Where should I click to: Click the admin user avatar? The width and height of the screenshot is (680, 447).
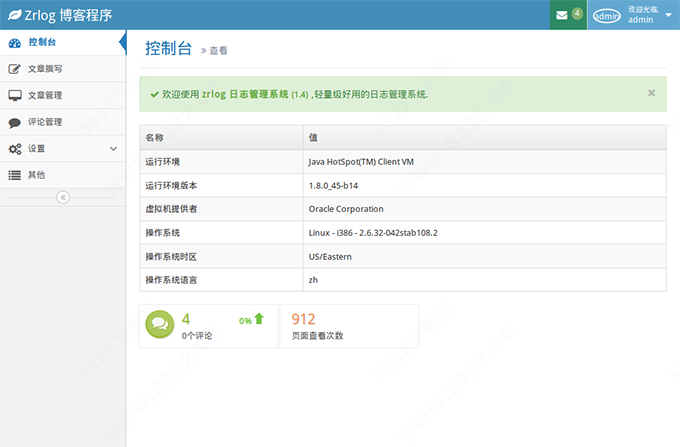click(607, 15)
